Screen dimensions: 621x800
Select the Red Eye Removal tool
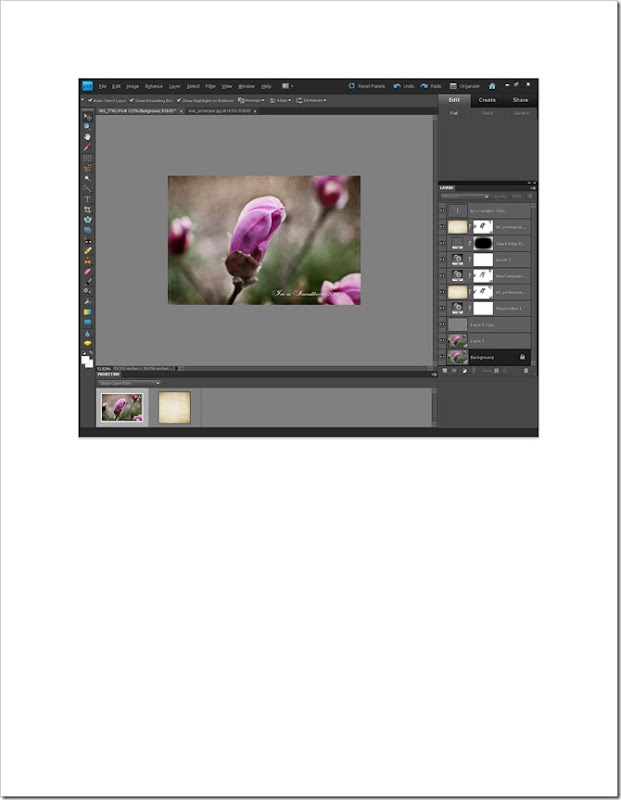pyautogui.click(x=87, y=241)
